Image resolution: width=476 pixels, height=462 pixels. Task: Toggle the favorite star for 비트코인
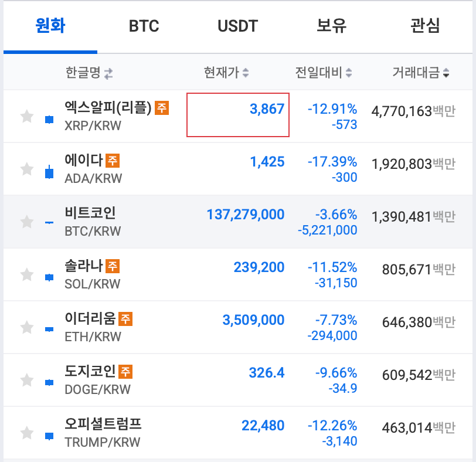(26, 221)
